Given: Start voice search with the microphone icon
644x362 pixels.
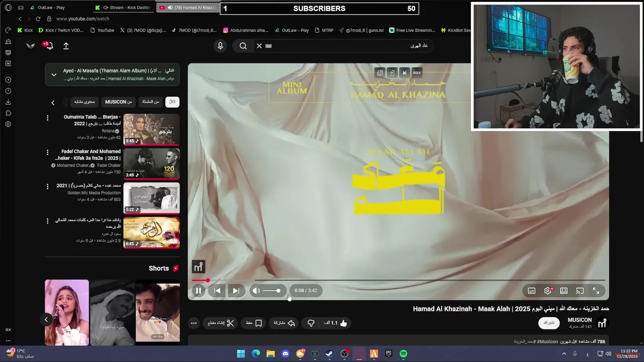Looking at the screenshot, I should pos(220,46).
